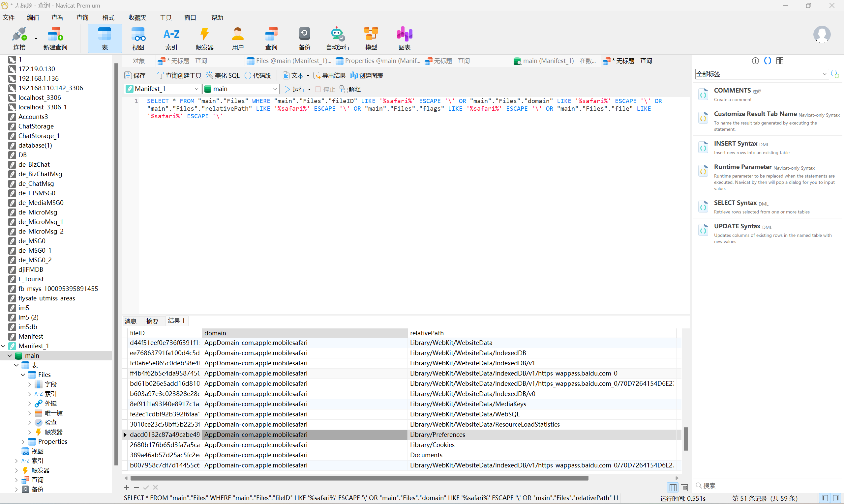
Task: Open the 运行 run options arrow
Action: click(x=309, y=90)
